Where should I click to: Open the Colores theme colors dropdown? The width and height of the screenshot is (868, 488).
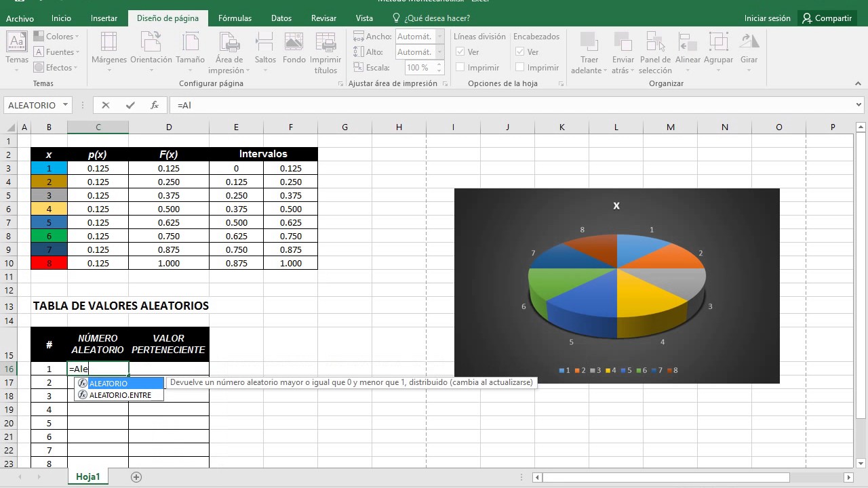(57, 37)
